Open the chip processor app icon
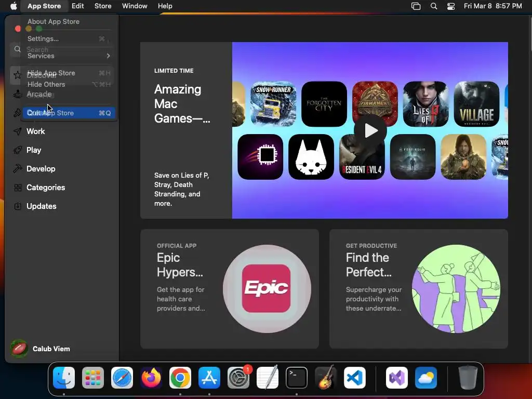Screen dimensions: 532x399 pos(260,157)
